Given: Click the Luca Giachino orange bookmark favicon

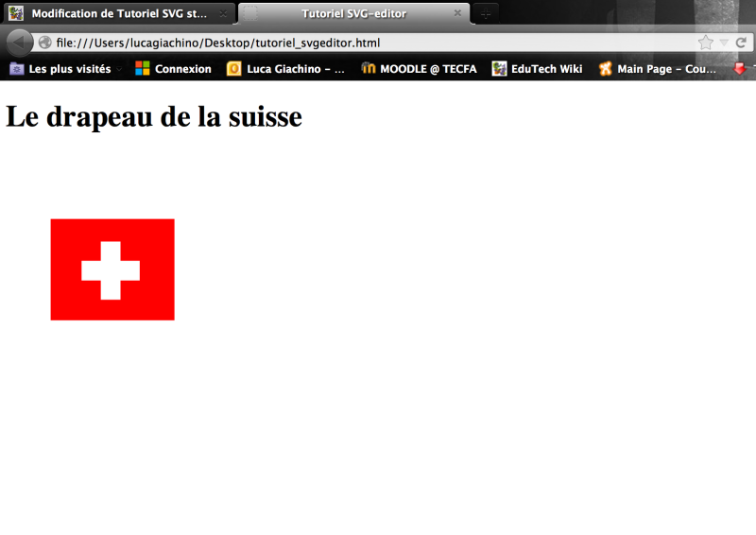Looking at the screenshot, I should click(x=234, y=68).
